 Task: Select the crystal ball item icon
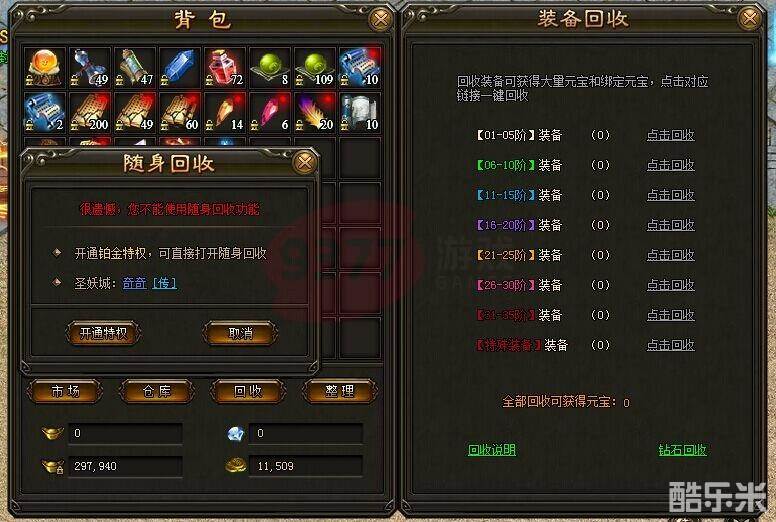tap(45, 68)
